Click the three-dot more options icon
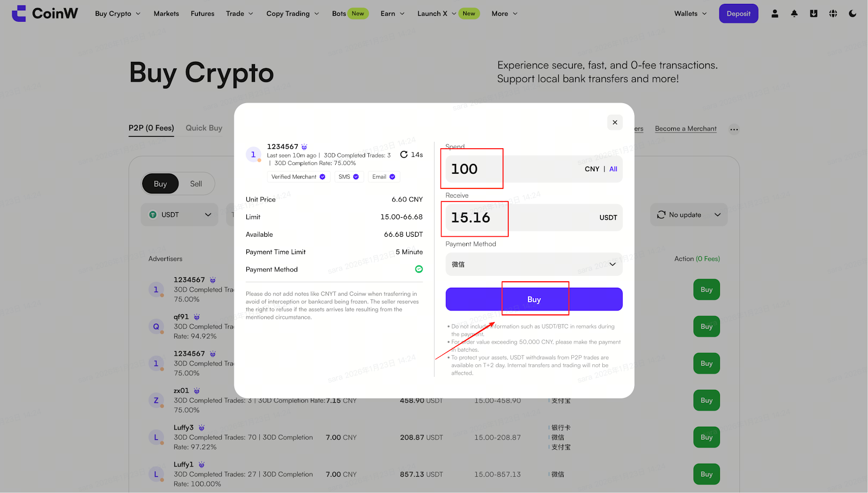Screen dimensions: 868x493 point(734,129)
